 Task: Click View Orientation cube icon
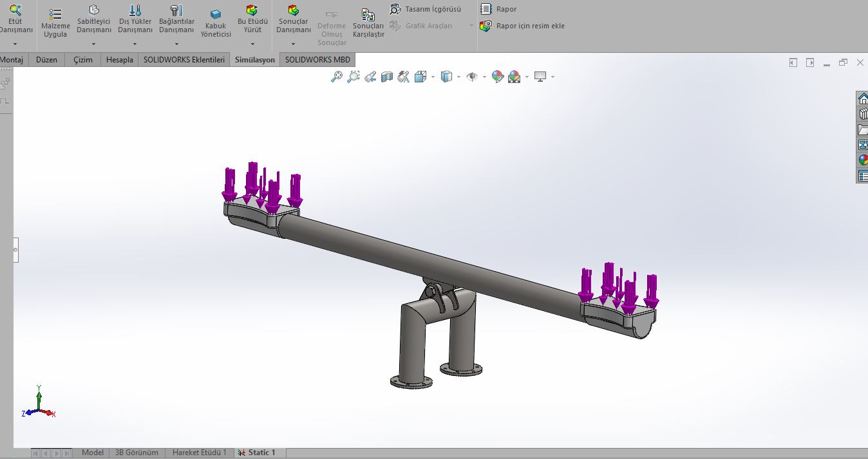click(420, 77)
